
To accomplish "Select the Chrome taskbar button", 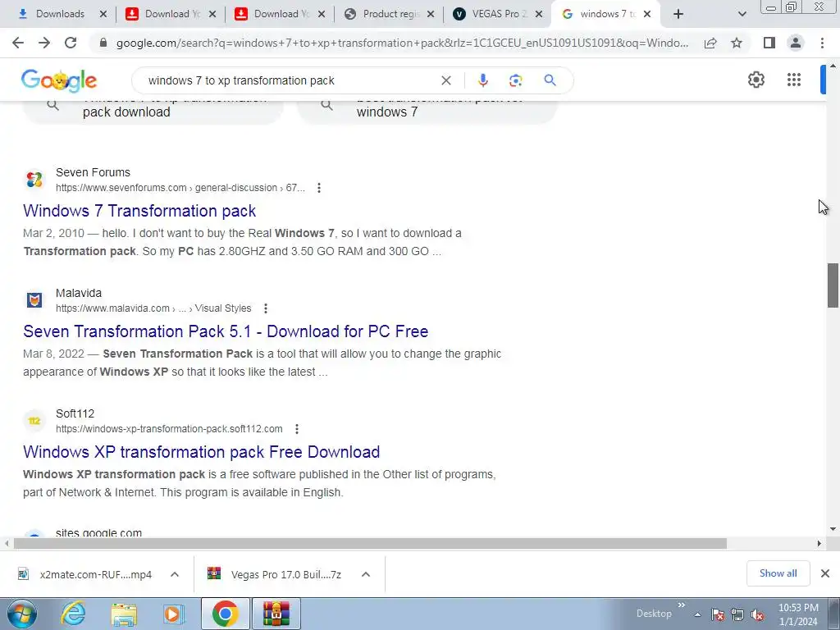I will coord(226,614).
